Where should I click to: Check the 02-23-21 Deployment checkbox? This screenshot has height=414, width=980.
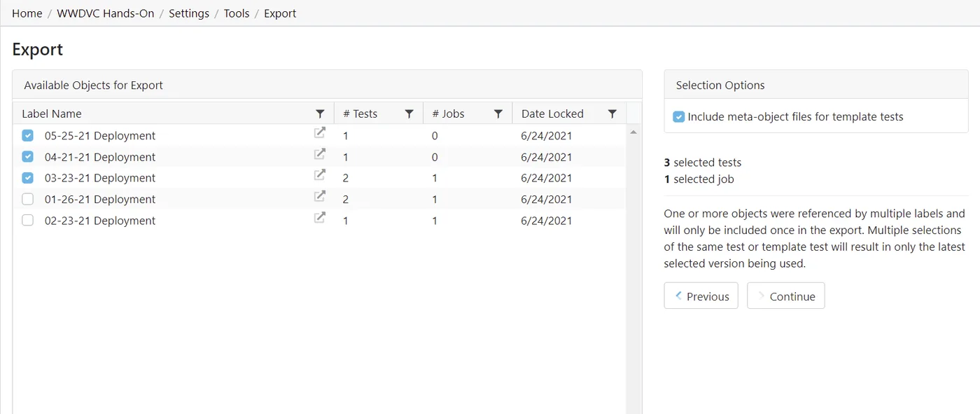click(28, 220)
